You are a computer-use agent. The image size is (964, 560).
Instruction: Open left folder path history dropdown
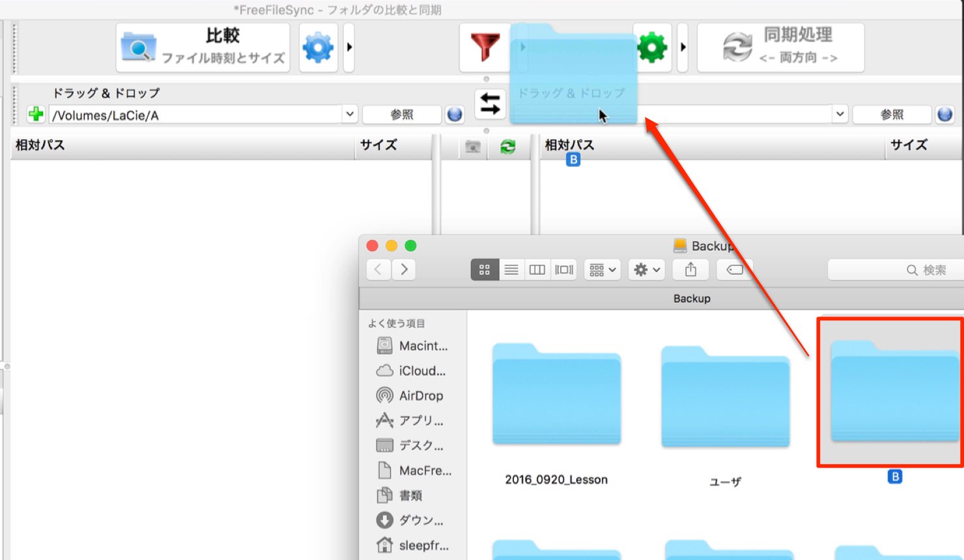pos(350,115)
